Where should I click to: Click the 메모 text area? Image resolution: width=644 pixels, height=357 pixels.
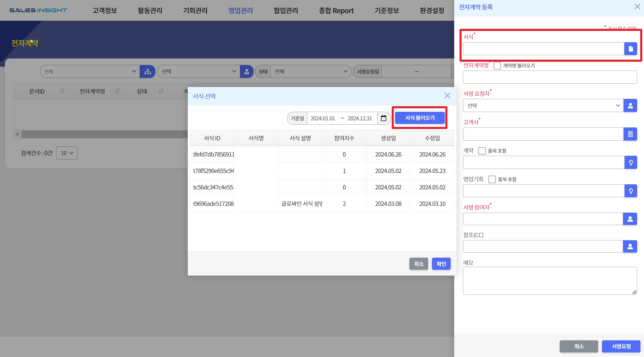pos(550,281)
